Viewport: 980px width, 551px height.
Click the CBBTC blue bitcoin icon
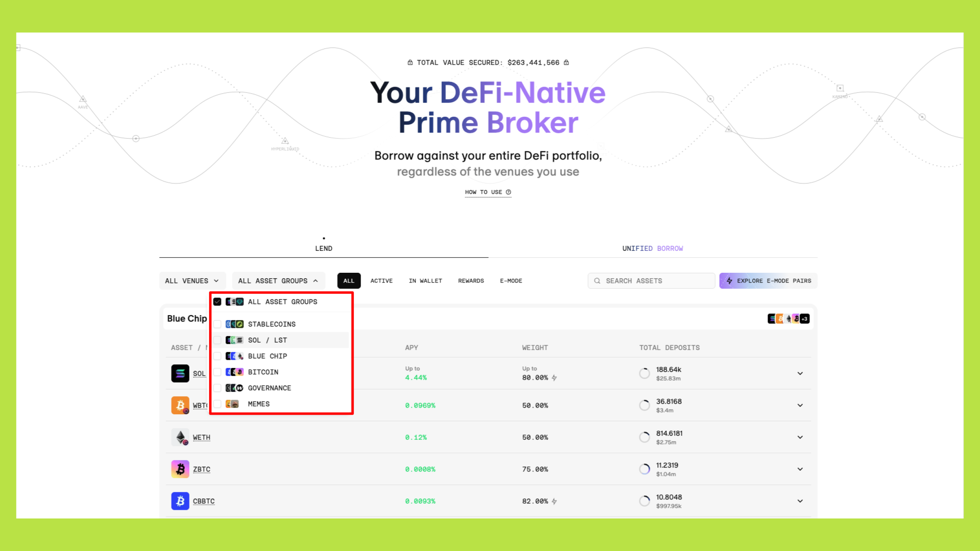click(x=180, y=501)
